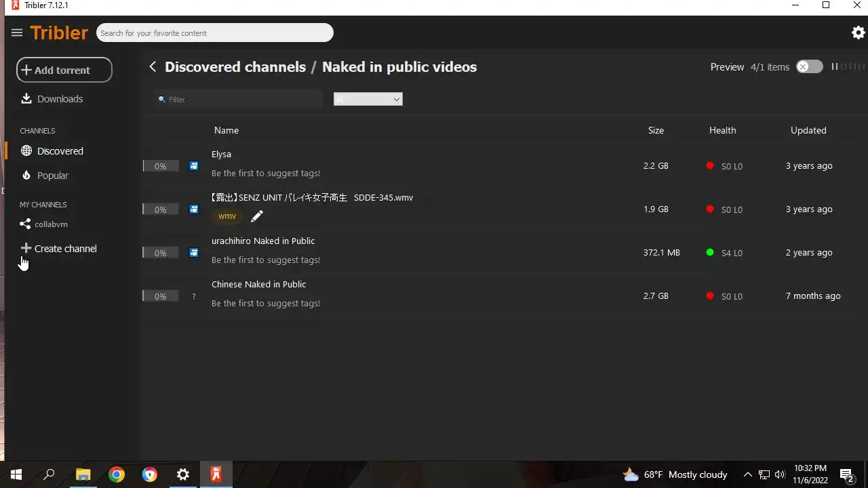Open Tribler settings gear icon

[x=858, y=33]
